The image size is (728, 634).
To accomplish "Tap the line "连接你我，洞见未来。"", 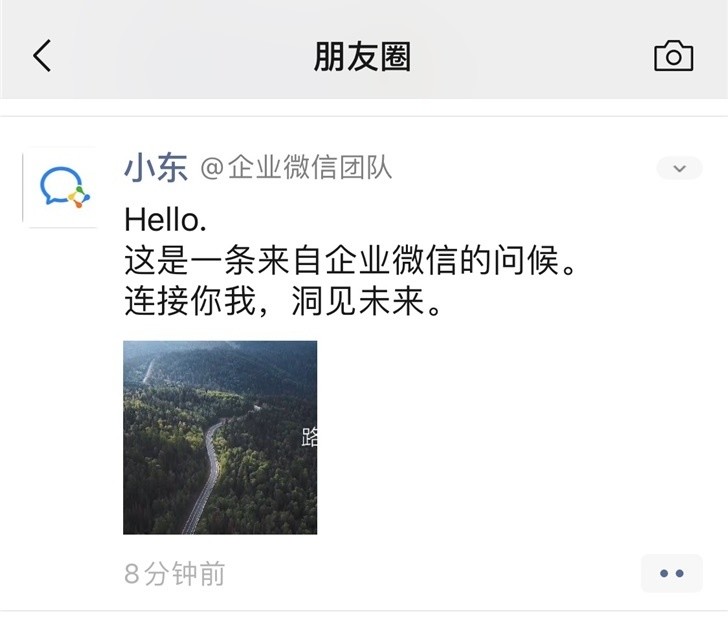I will (283, 302).
